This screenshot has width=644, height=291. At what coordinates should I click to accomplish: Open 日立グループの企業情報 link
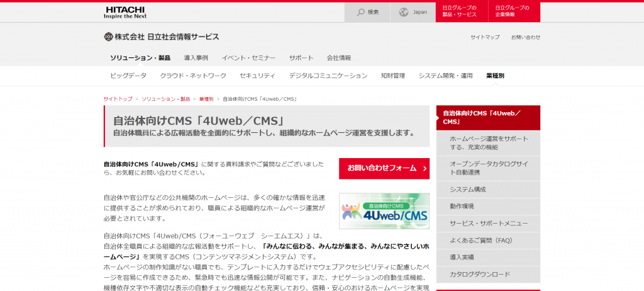click(x=514, y=13)
